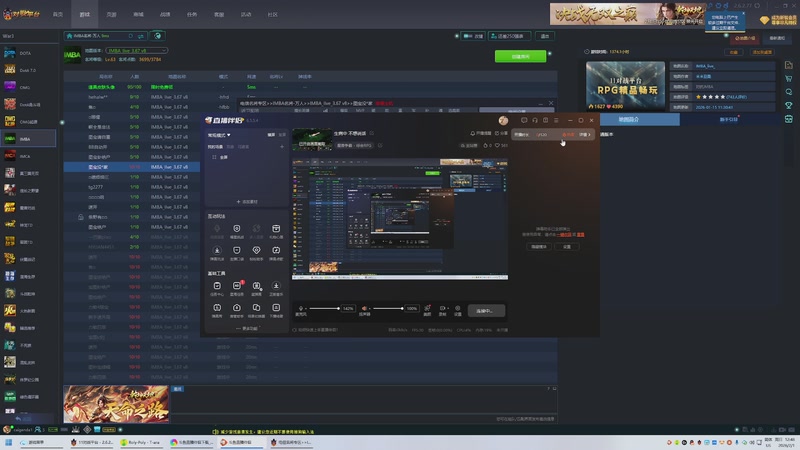Click the Windows Start button
This screenshot has width=800, height=450.
coord(8,442)
